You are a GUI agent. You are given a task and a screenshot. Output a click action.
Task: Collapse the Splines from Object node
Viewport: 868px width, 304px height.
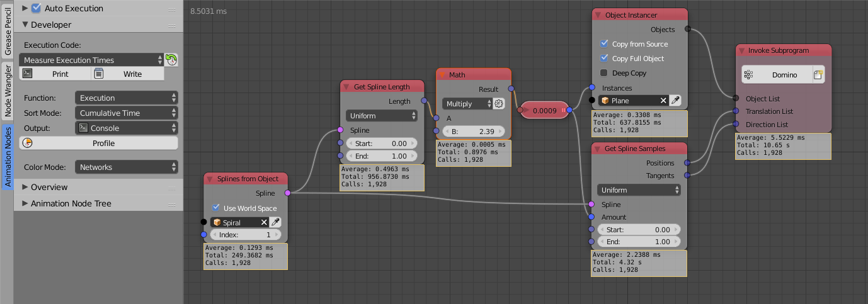(210, 179)
